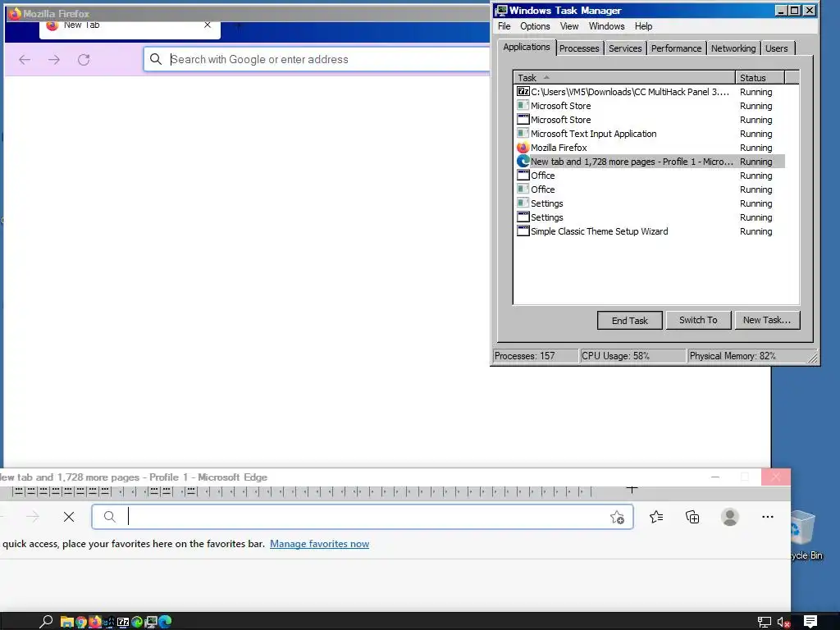Screen dimensions: 840x630
Task: Click the 7-Zip taskbar icon
Action: (123, 622)
